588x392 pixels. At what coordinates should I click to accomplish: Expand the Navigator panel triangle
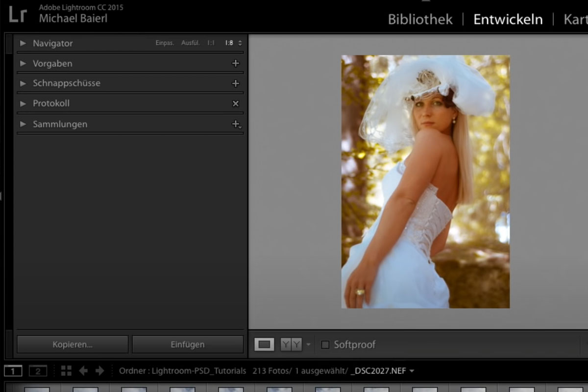point(23,43)
